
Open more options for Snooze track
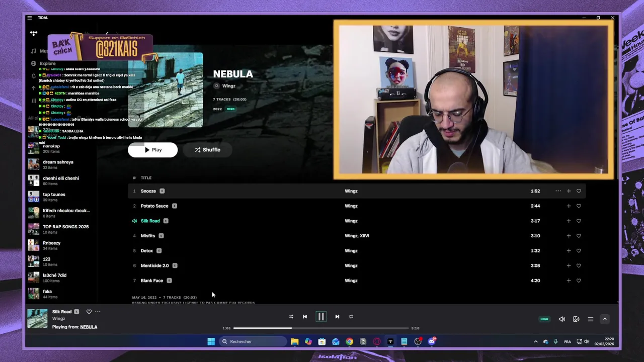click(558, 191)
